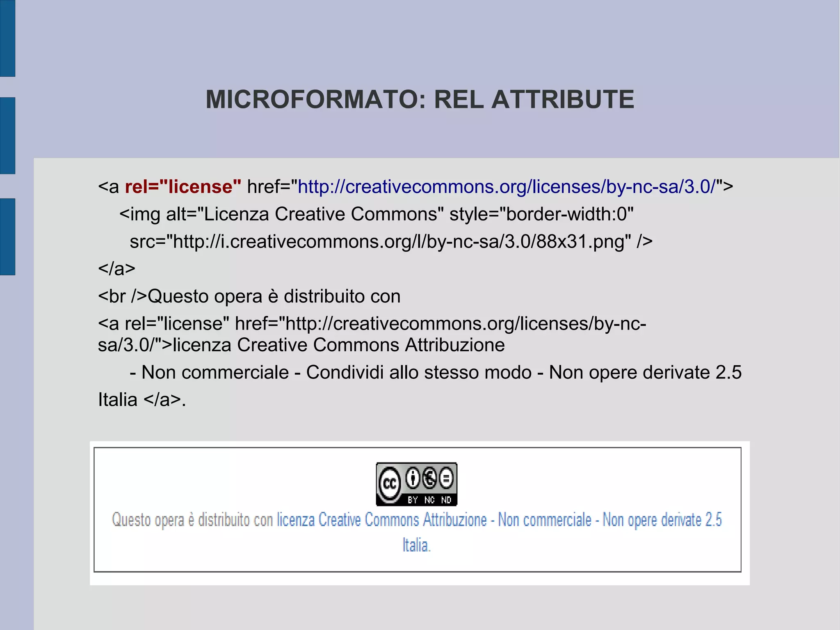Click 'Non opere derivate 2.5' link text
This screenshot has height=630, width=840.
click(x=662, y=520)
